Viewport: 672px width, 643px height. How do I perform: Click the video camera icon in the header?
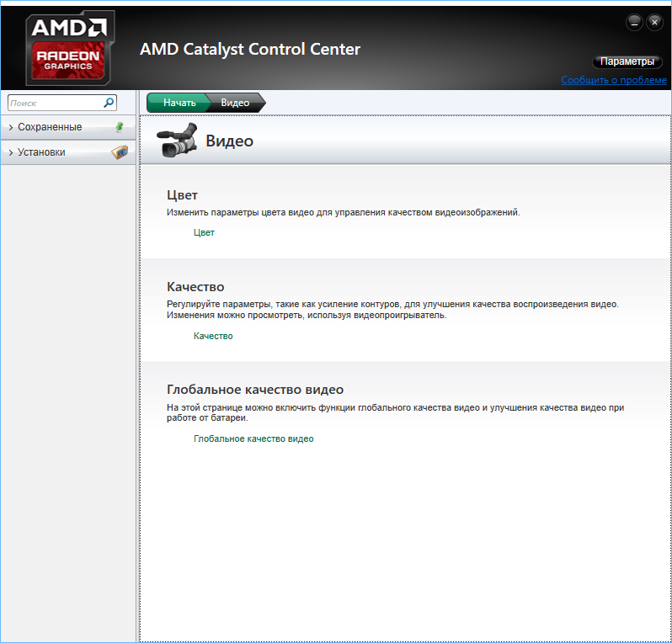pyautogui.click(x=178, y=141)
